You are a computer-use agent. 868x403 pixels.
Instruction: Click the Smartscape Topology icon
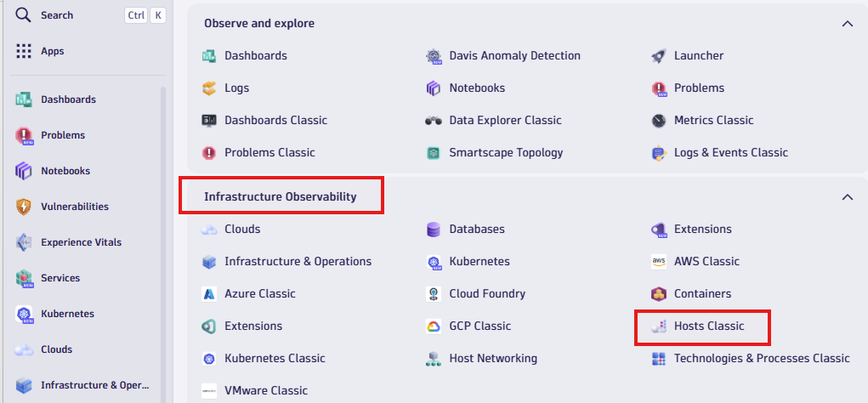[434, 153]
